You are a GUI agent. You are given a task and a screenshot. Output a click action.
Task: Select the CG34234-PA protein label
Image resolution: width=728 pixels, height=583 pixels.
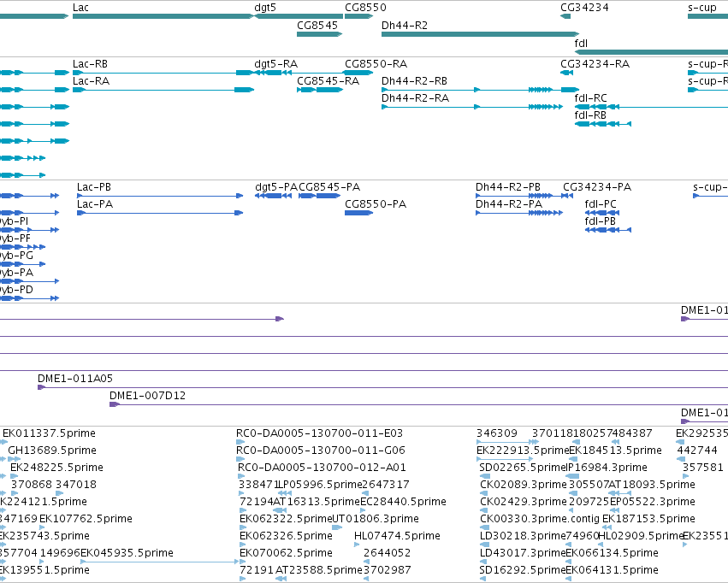(x=597, y=187)
